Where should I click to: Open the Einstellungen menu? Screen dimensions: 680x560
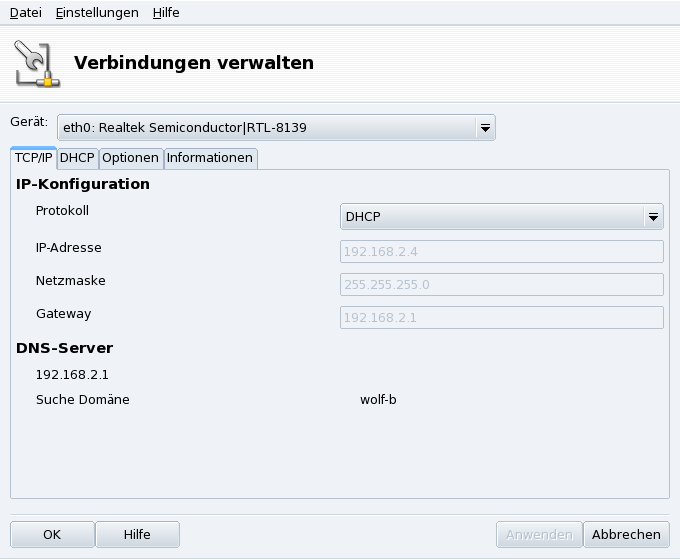[x=97, y=13]
